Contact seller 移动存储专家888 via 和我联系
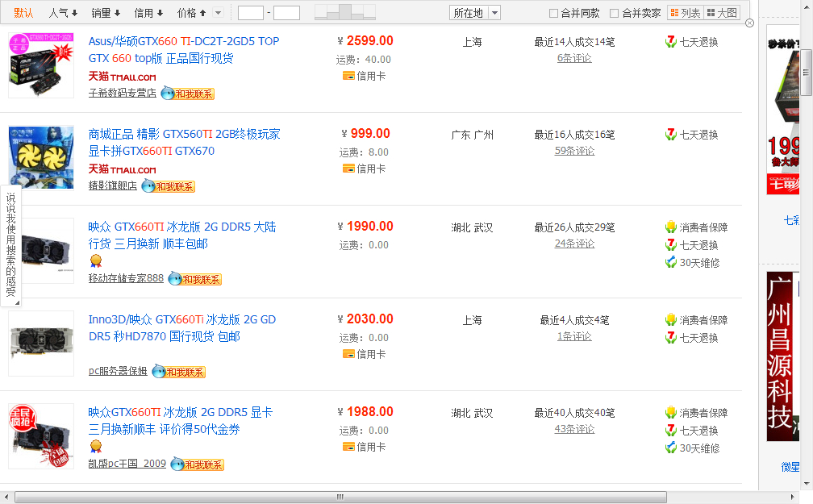 (195, 279)
